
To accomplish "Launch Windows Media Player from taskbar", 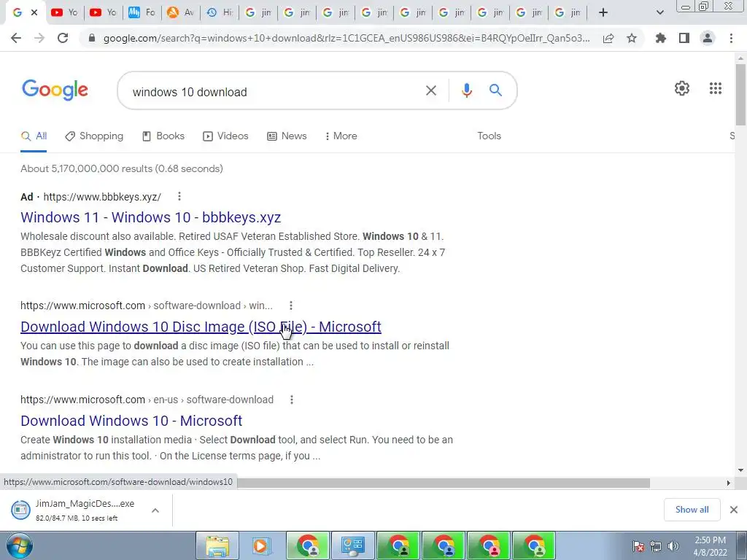I will coord(261,545).
